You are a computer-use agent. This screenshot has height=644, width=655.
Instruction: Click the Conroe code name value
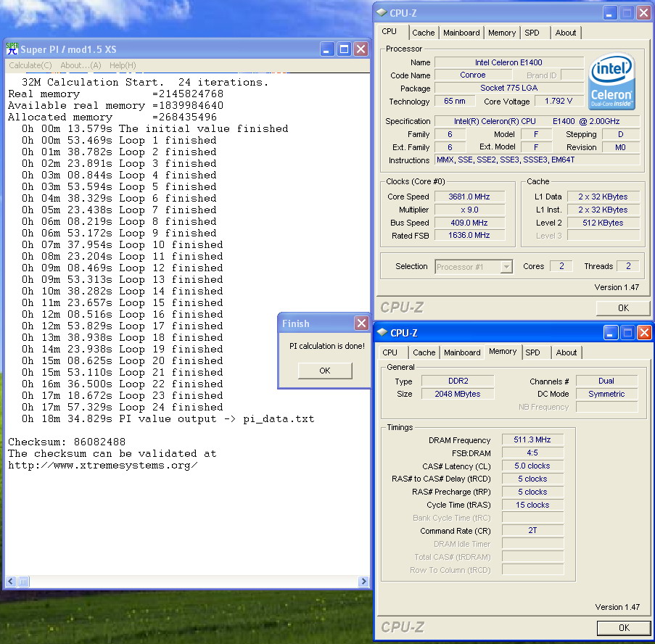(x=473, y=75)
